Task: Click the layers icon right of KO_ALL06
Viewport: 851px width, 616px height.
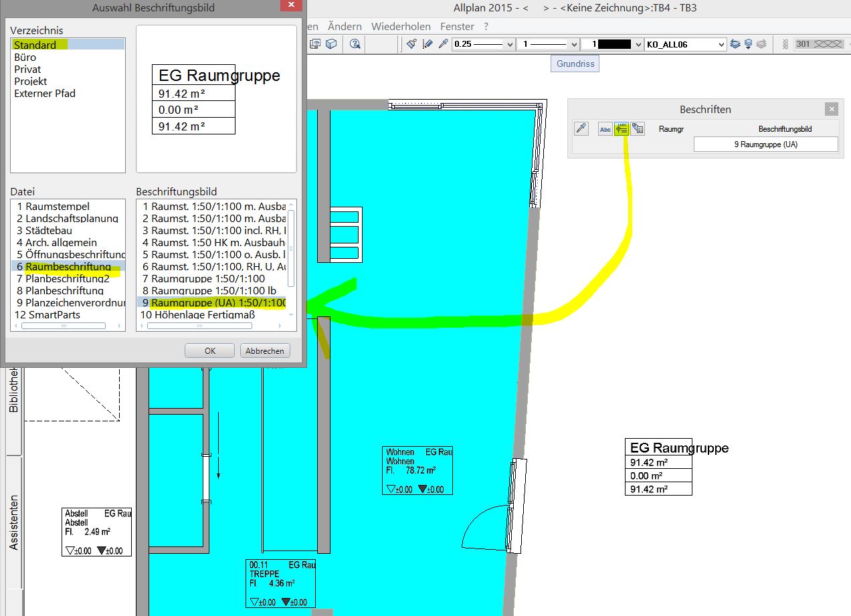Action: [736, 44]
